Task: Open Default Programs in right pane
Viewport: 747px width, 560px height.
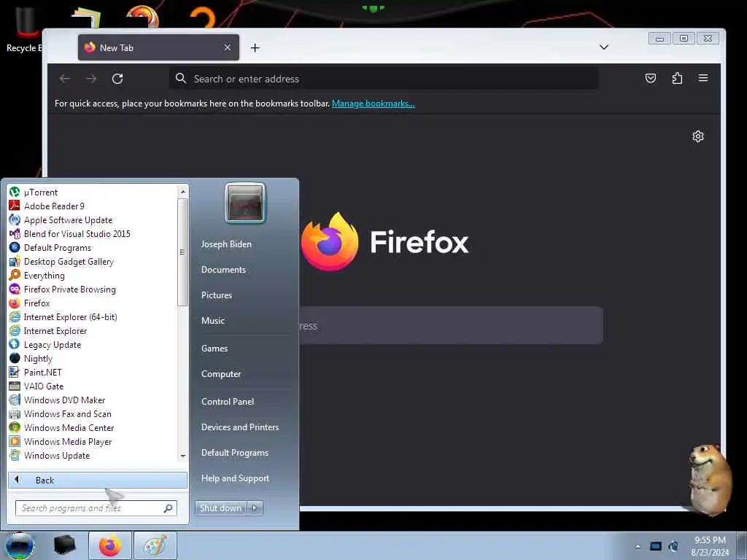Action: (235, 453)
